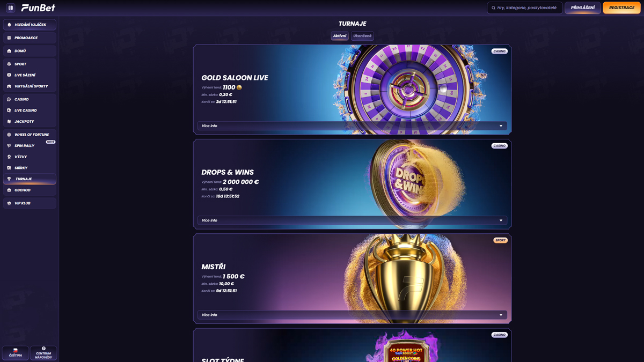Expand Více info for Gold Saloon Live

(x=352, y=126)
